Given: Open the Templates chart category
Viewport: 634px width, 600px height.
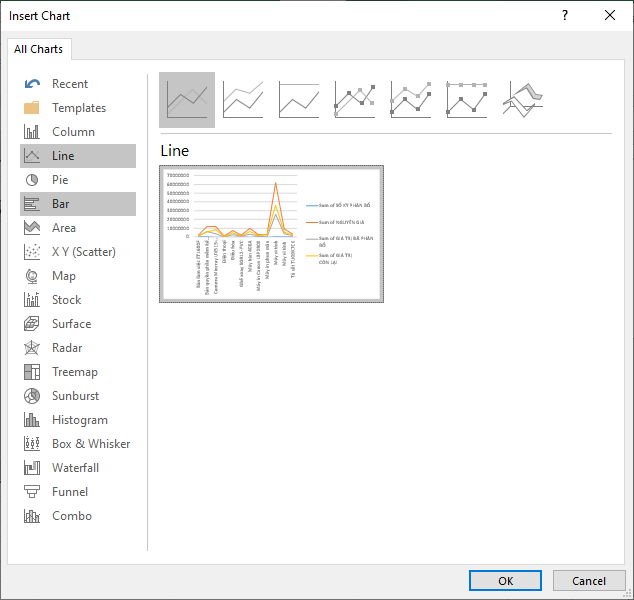Looking at the screenshot, I should click(x=78, y=108).
